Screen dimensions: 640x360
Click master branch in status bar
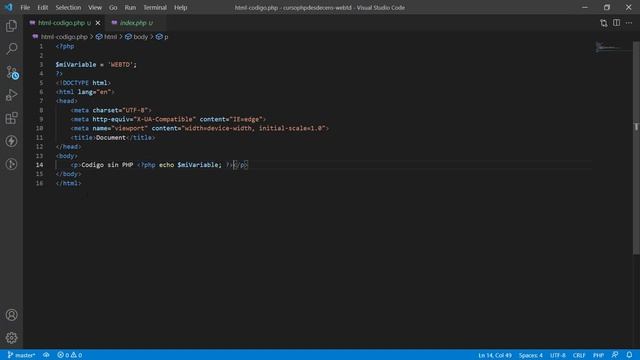pyautogui.click(x=21, y=355)
